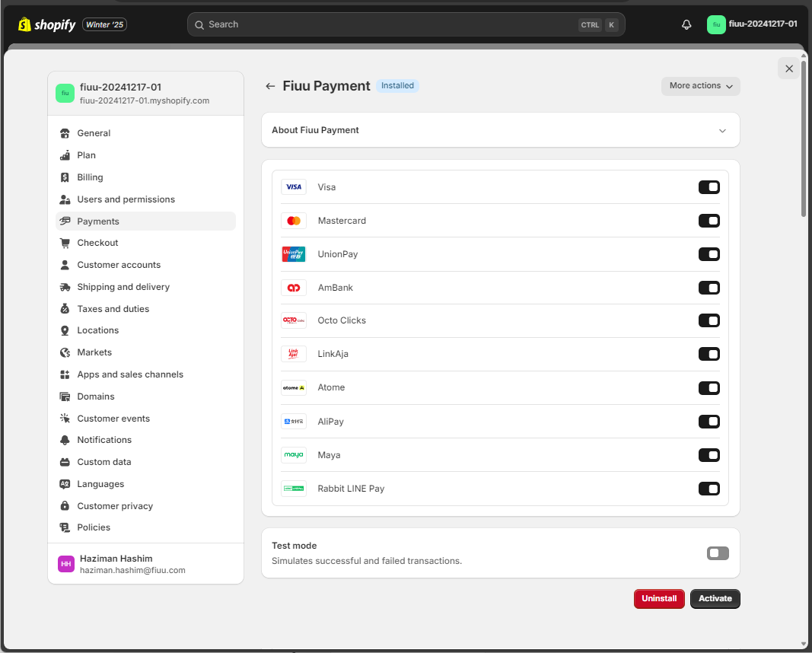The height and width of the screenshot is (653, 812).
Task: Select Customer accounts in the sidebar
Action: tap(145, 265)
